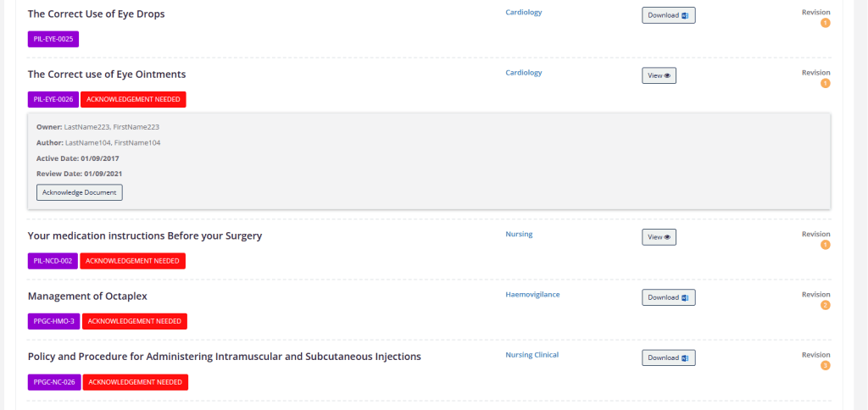Open Cardiology link beside Eye Ointments
This screenshot has width=868, height=410.
point(524,73)
